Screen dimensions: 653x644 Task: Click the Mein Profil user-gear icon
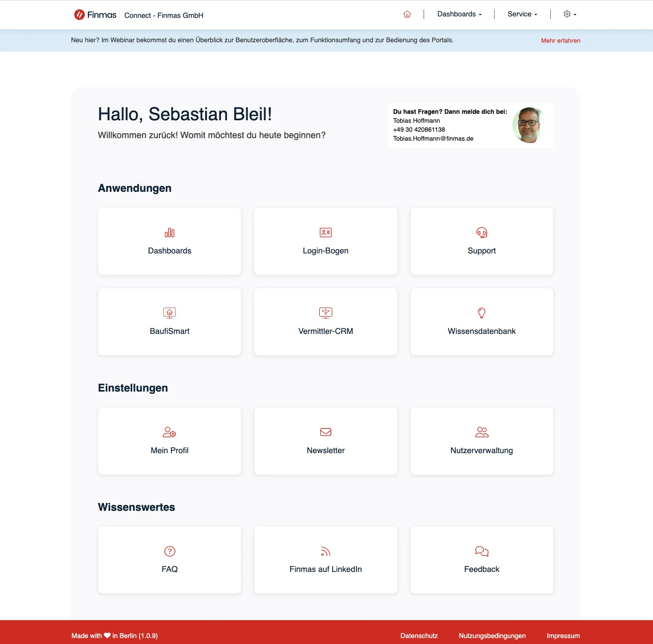pos(170,432)
